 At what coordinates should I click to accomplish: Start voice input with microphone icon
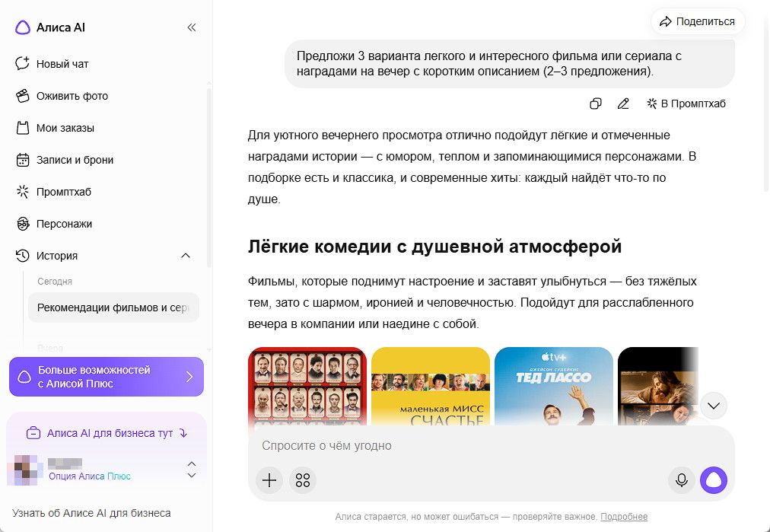click(x=682, y=480)
